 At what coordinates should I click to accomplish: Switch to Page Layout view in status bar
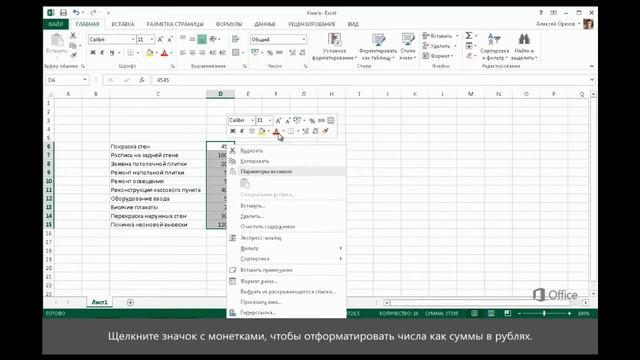[491, 313]
